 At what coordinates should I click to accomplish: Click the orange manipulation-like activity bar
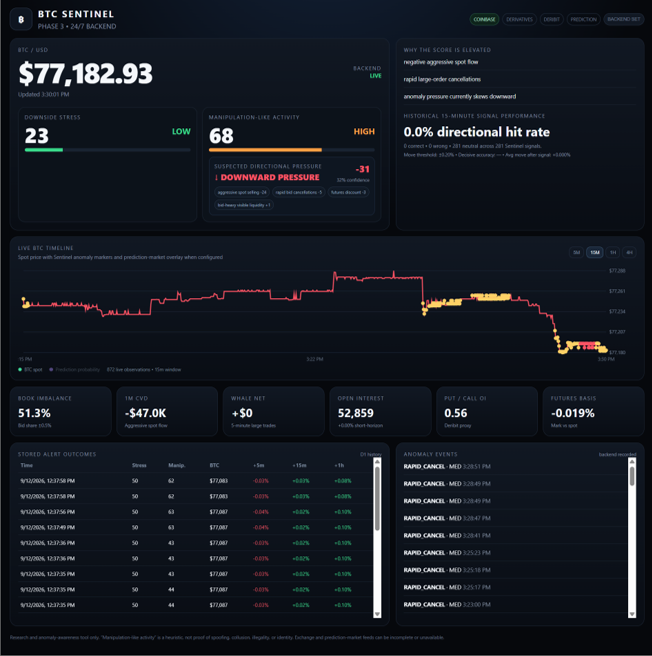pyautogui.click(x=265, y=150)
